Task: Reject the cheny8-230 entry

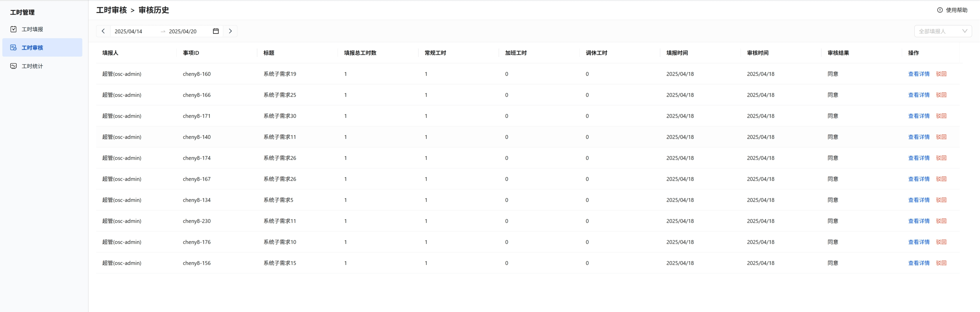Action: 941,221
